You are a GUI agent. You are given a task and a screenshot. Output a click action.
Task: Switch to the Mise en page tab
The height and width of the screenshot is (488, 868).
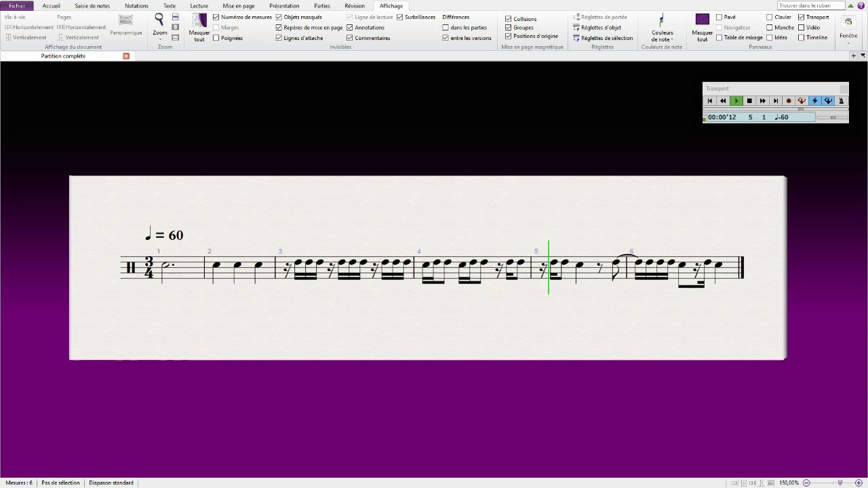[x=239, y=5]
